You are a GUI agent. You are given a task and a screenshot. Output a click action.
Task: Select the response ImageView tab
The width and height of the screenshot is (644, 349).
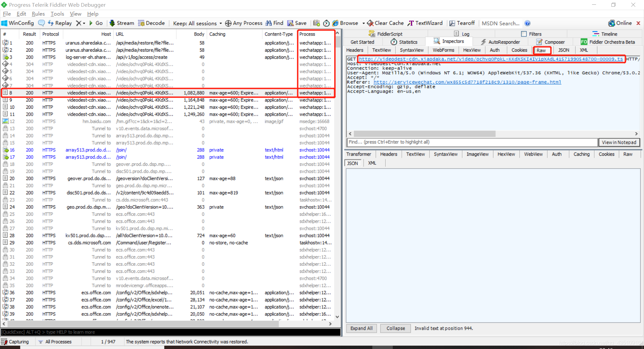(478, 154)
